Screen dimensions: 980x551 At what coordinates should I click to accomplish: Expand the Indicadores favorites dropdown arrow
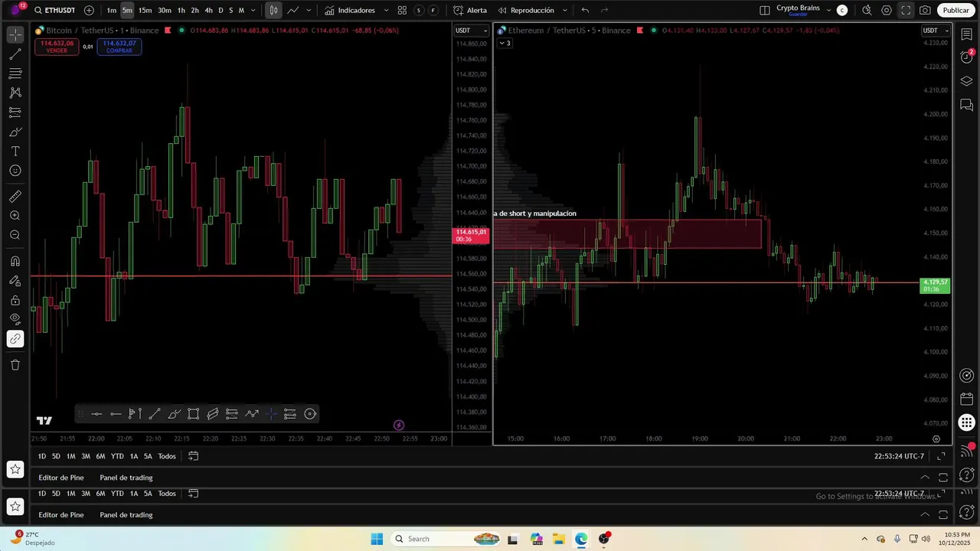click(386, 11)
